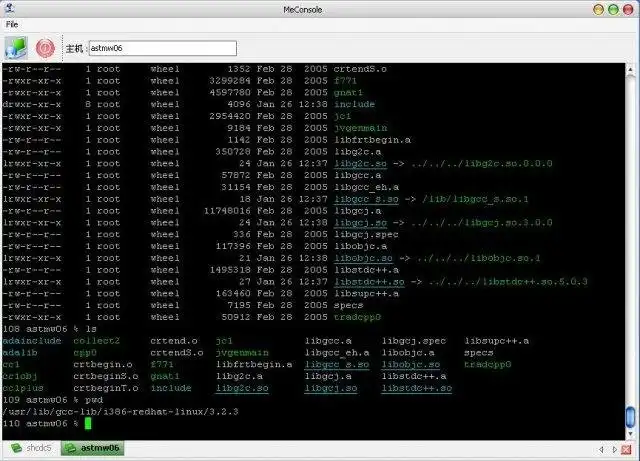
Task: Click the tab scroll left arrow
Action: (x=601, y=450)
